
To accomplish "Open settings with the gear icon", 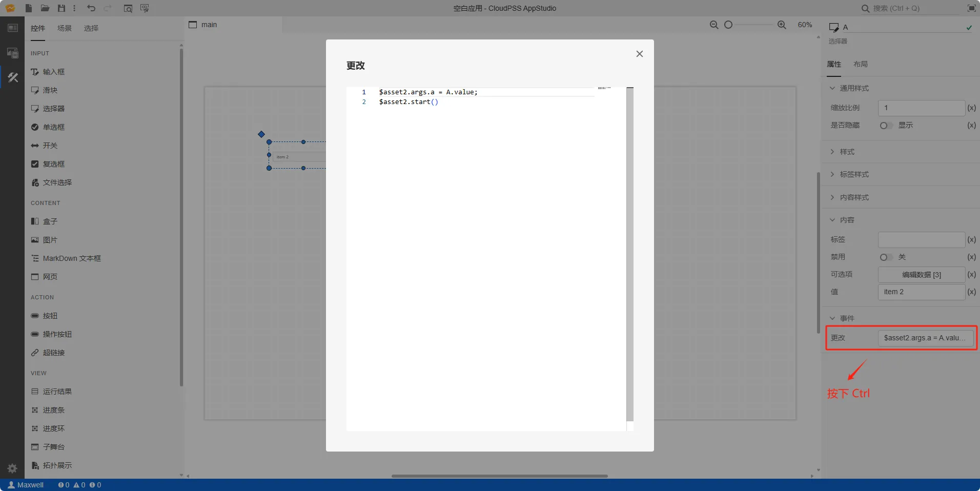I will tap(12, 468).
